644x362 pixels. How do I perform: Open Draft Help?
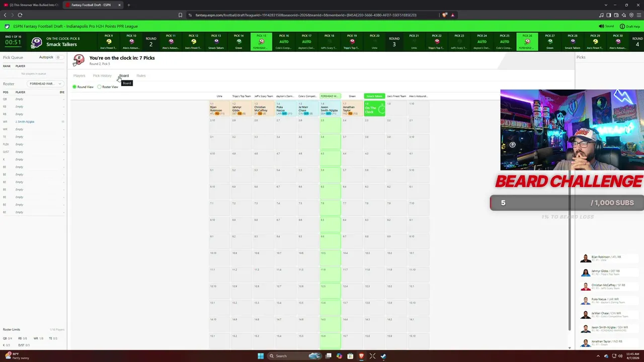[x=630, y=26]
